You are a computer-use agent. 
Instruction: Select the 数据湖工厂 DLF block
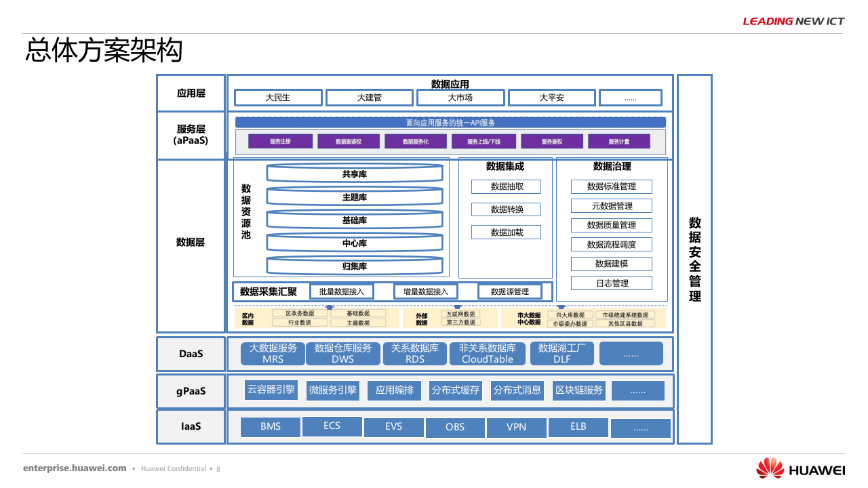(x=561, y=353)
